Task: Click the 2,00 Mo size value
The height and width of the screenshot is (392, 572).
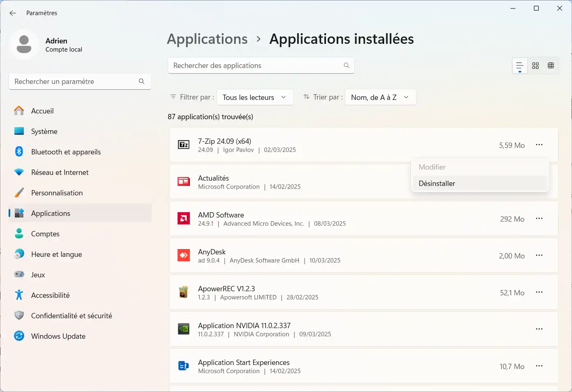Action: [x=512, y=256]
